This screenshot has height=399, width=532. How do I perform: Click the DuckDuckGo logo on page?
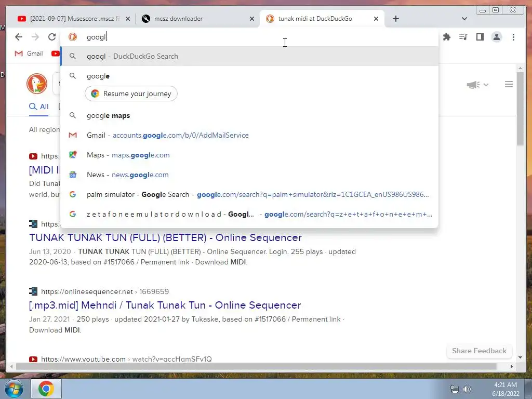point(37,84)
